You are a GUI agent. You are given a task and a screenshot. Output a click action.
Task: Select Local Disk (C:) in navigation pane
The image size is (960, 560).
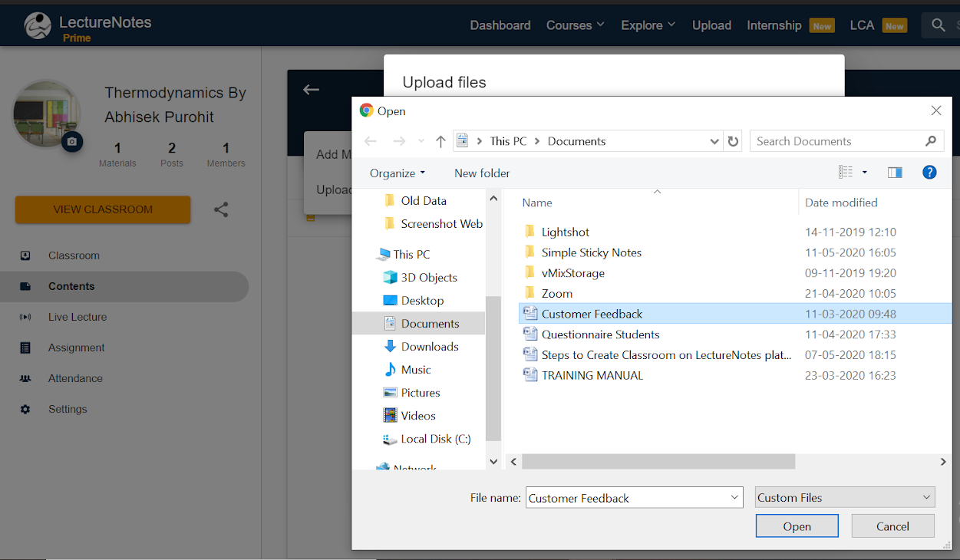(x=427, y=439)
